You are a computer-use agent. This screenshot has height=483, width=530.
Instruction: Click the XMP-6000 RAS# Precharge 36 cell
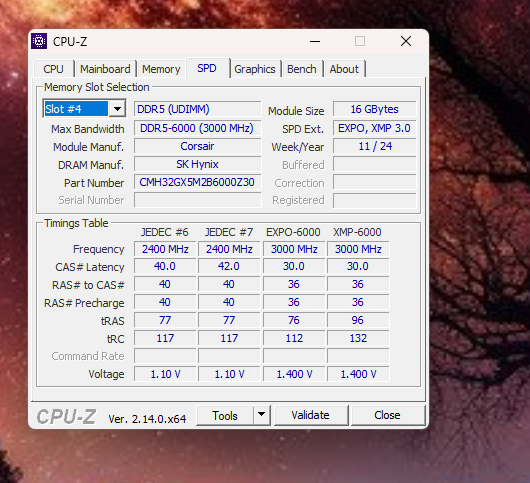click(x=358, y=302)
